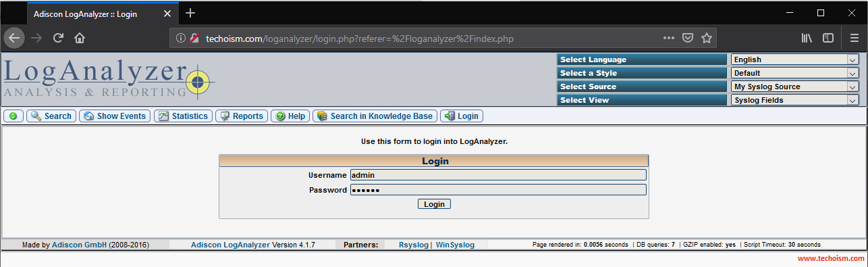Screen dimensions: 868x267
Task: Click the Login form header
Action: click(434, 161)
